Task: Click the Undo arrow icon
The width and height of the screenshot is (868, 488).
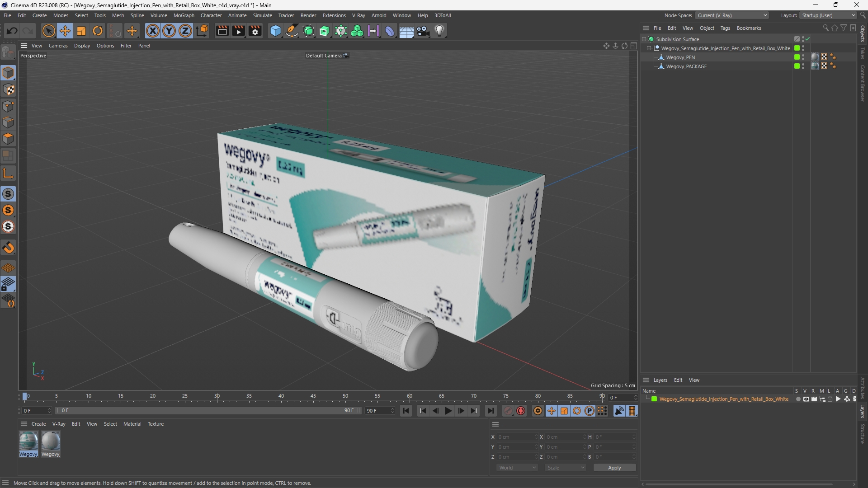Action: pyautogui.click(x=12, y=31)
